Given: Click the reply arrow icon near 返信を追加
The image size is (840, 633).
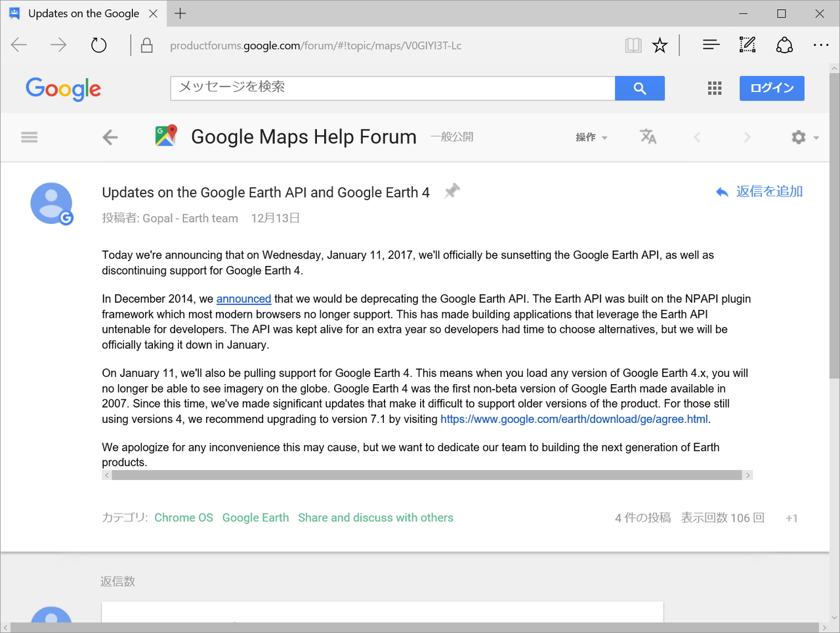Looking at the screenshot, I should point(721,191).
